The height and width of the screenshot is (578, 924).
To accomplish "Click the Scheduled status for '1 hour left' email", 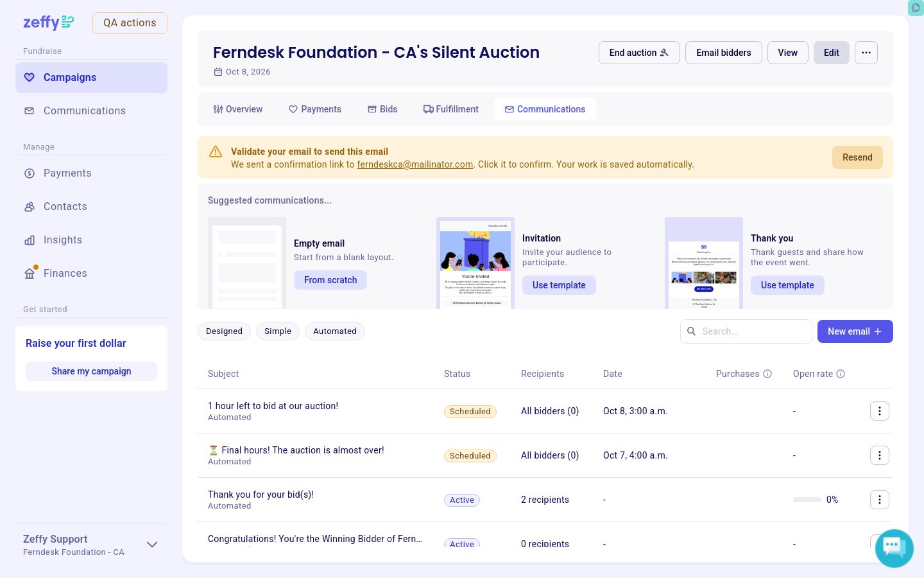I will [x=470, y=412].
